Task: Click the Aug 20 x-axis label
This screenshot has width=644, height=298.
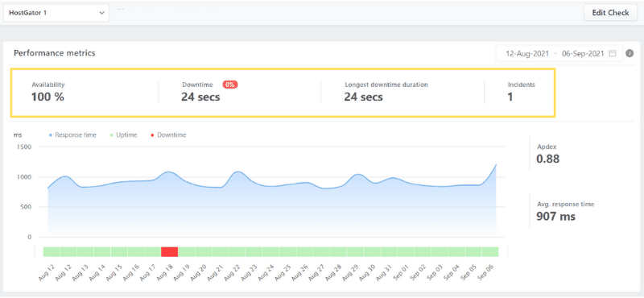Action: coord(199,272)
